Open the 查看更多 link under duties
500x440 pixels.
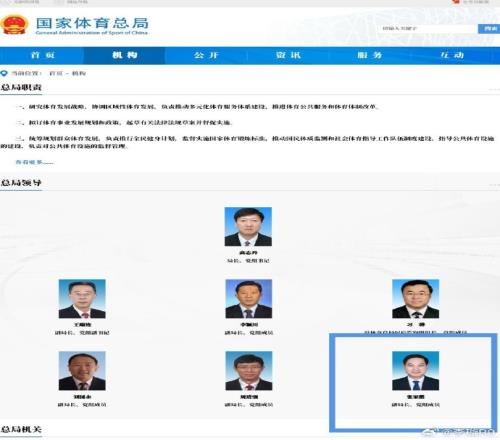34,162
